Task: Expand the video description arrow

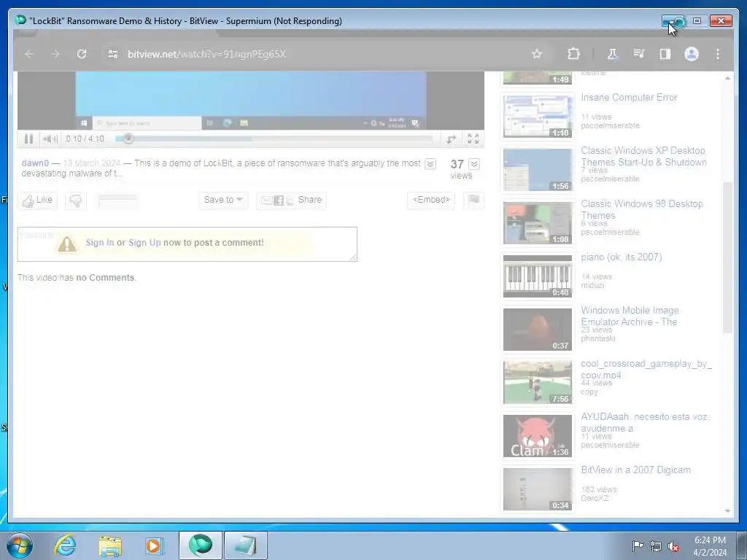Action: coord(430,164)
